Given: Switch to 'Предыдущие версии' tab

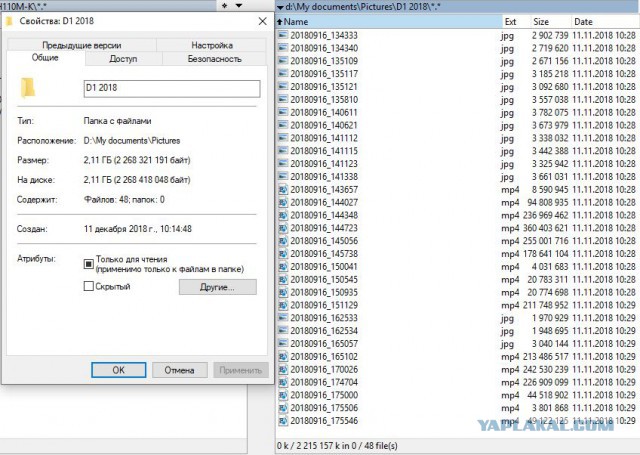Looking at the screenshot, I should click(82, 45).
